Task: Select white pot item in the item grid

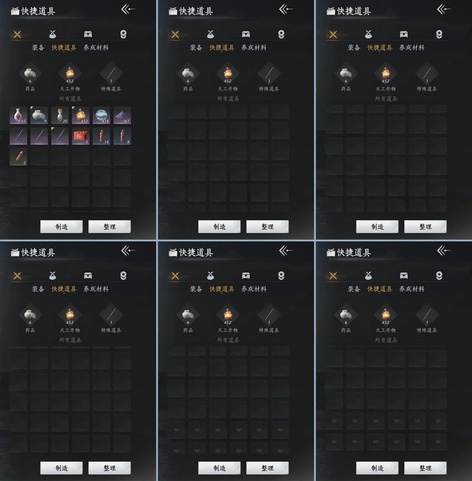Action: click(39, 115)
